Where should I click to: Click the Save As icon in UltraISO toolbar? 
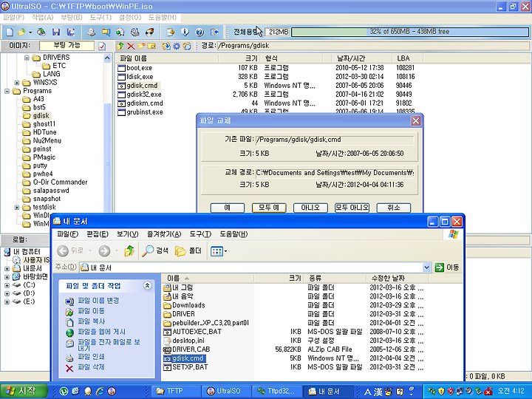tap(71, 33)
